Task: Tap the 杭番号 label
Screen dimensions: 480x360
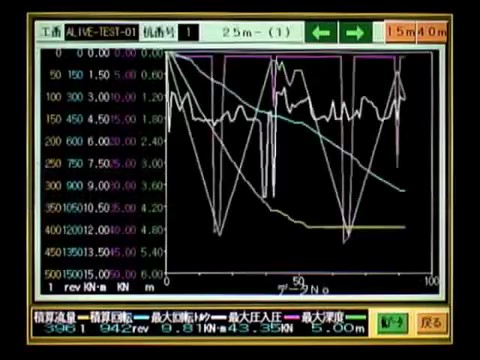Action: pyautogui.click(x=159, y=32)
